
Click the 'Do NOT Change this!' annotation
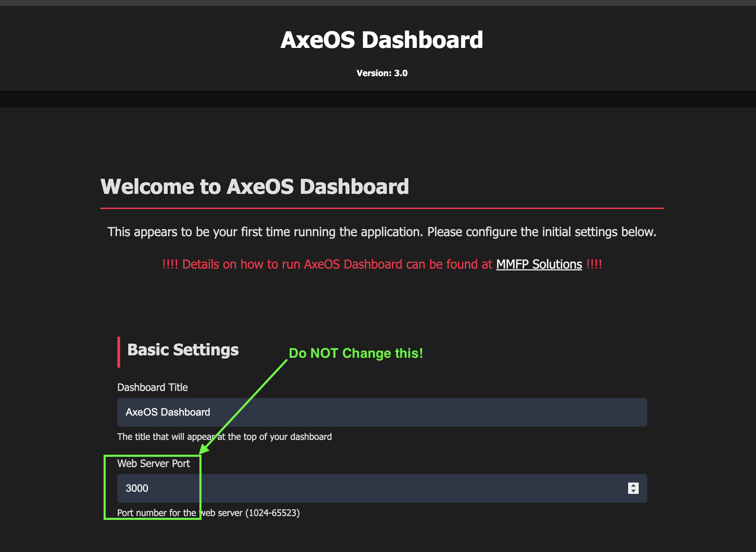(356, 353)
